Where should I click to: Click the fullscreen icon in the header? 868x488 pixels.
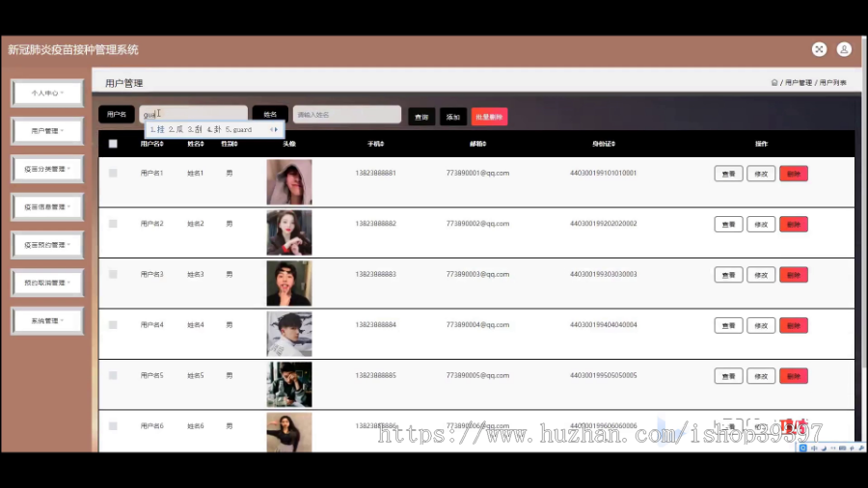point(819,49)
